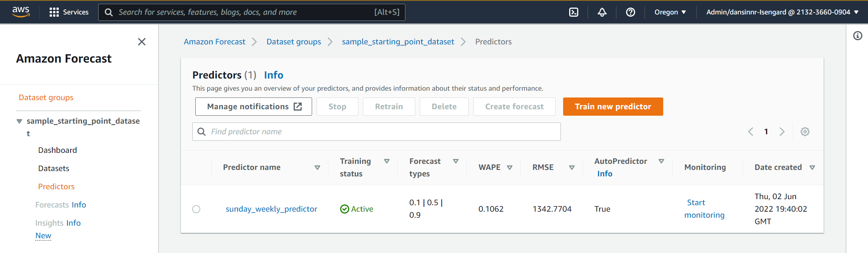Open the notifications bell icon
The width and height of the screenshot is (868, 253).
tap(602, 12)
